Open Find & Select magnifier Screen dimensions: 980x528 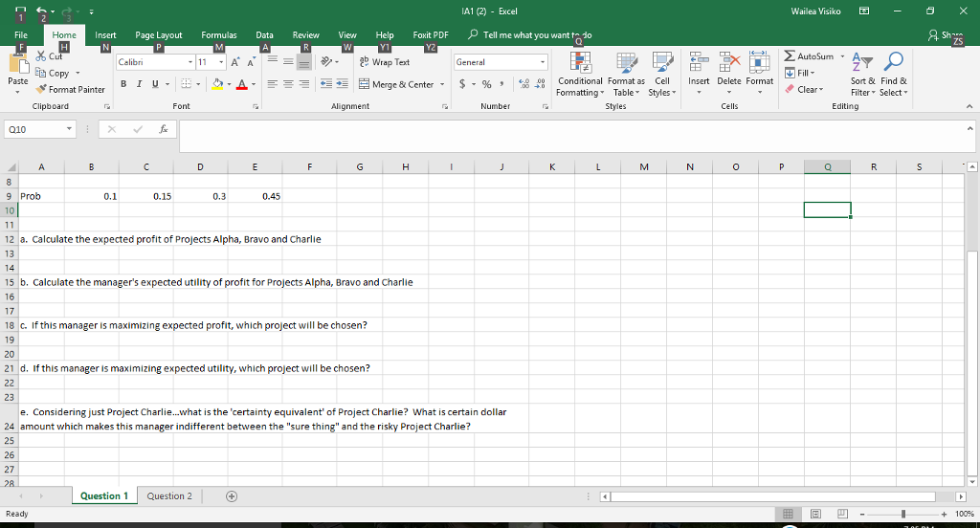click(893, 74)
